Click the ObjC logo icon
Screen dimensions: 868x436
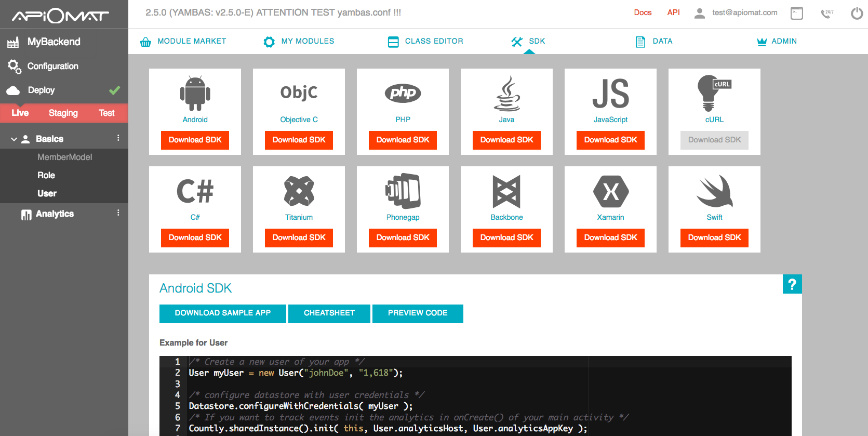[x=299, y=93]
